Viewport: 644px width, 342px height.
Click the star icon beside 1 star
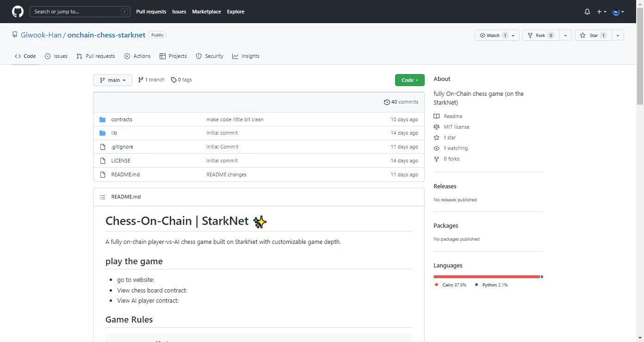coord(436,138)
